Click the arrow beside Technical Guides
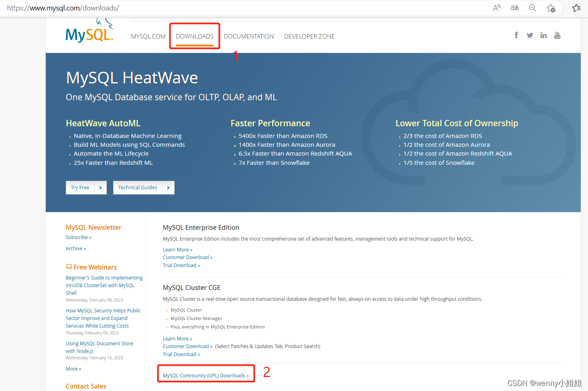The width and height of the screenshot is (588, 391). point(168,188)
